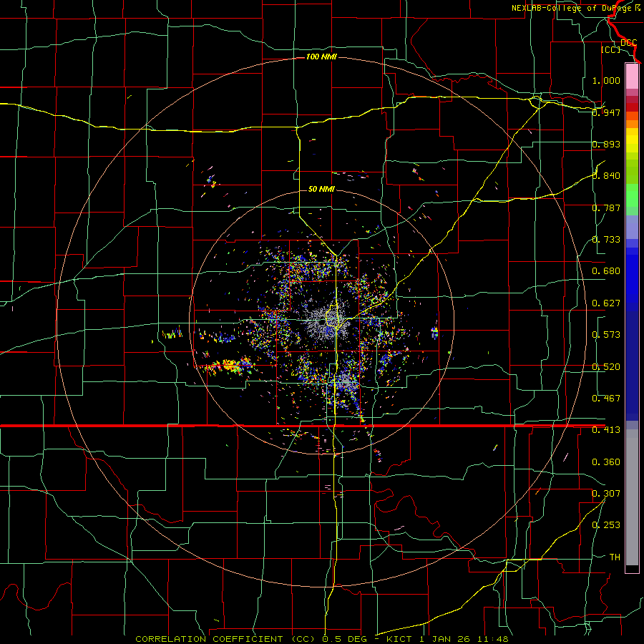Click the [CC] legend title
644x644 pixels.
click(611, 49)
